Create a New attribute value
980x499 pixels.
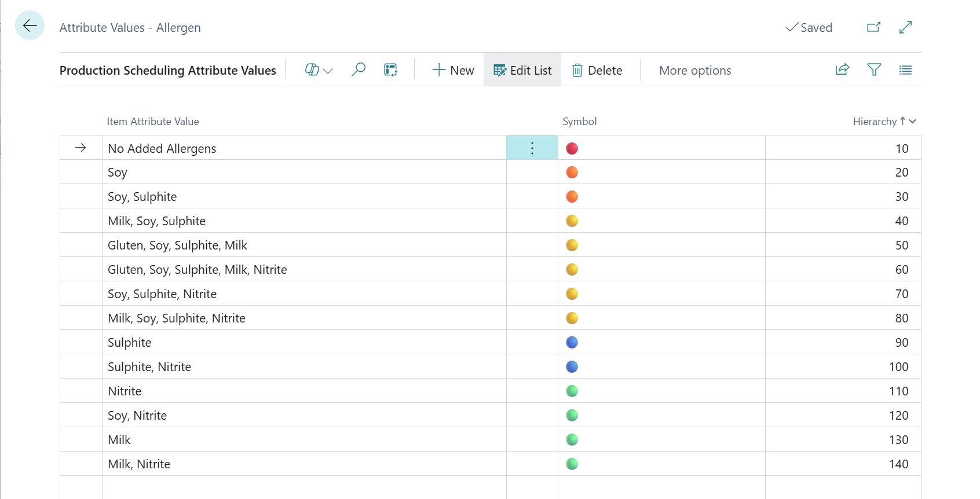pos(453,70)
